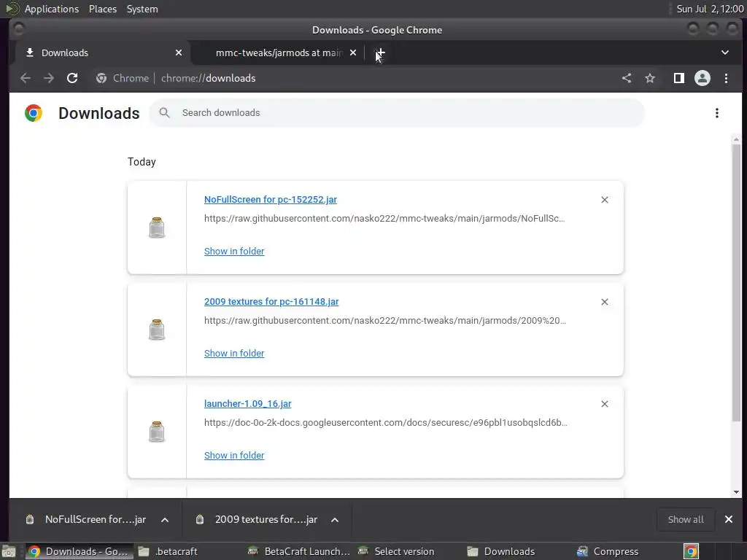Focus the Search downloads field
Screen dimensions: 747x560
tap(396, 113)
